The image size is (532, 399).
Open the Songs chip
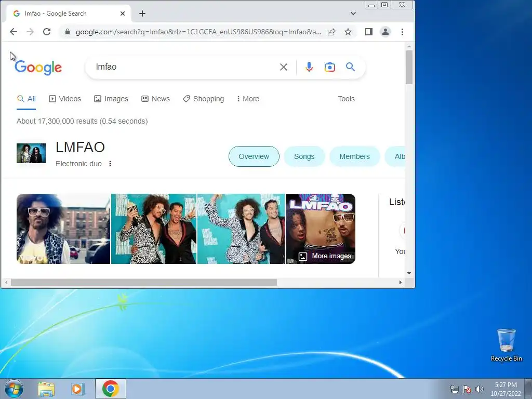click(304, 156)
